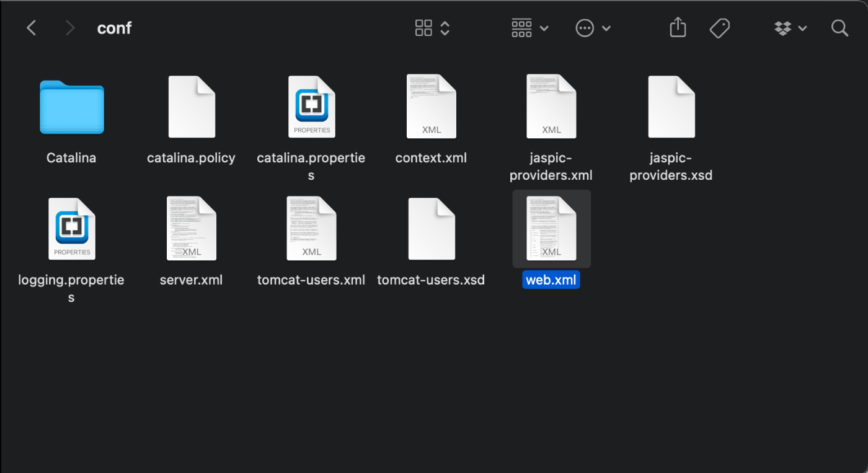Image resolution: width=868 pixels, height=473 pixels.
Task: Open the more actions ellipsis menu
Action: coord(585,28)
